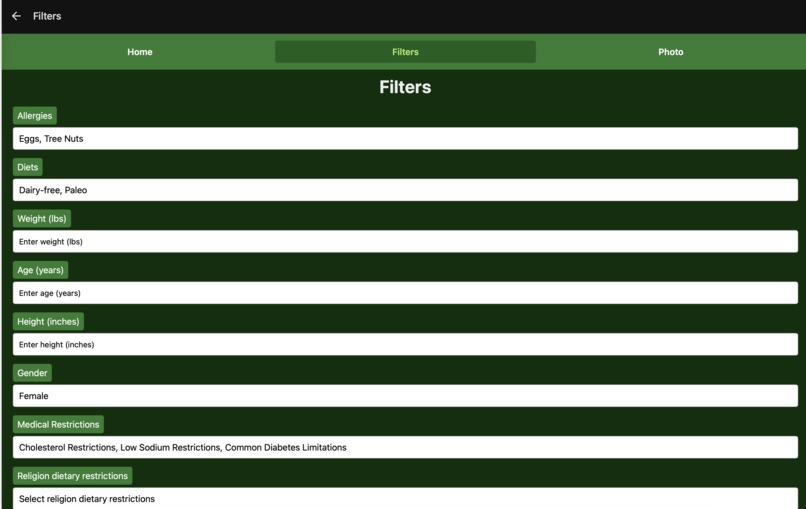Click the large Filters page heading
This screenshot has height=509, width=806.
405,87
